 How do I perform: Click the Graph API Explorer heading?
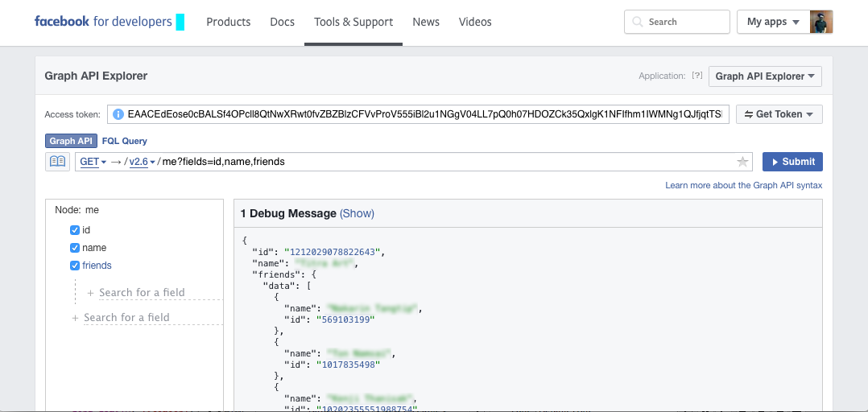(96, 76)
